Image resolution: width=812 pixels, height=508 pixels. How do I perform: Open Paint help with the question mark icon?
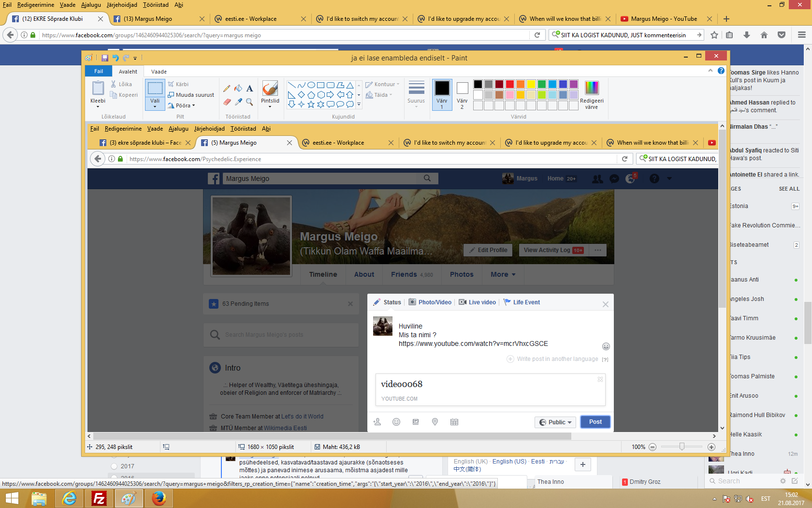pyautogui.click(x=721, y=71)
